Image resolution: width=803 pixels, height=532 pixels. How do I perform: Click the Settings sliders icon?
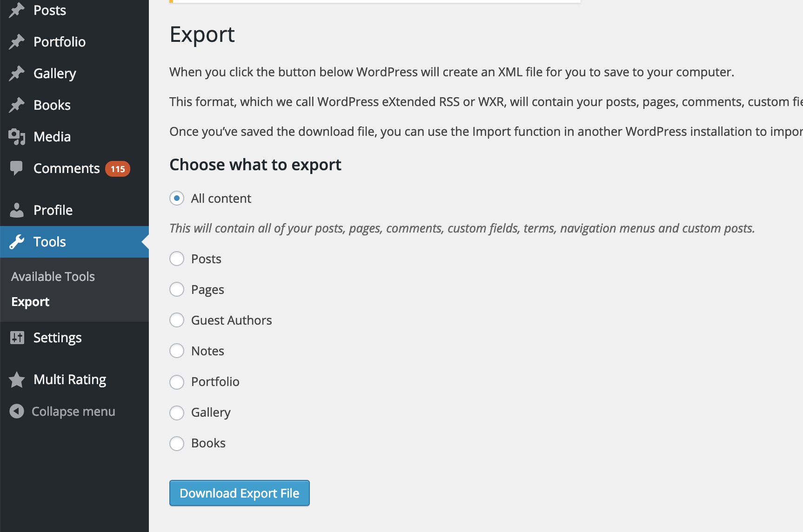coord(17,338)
